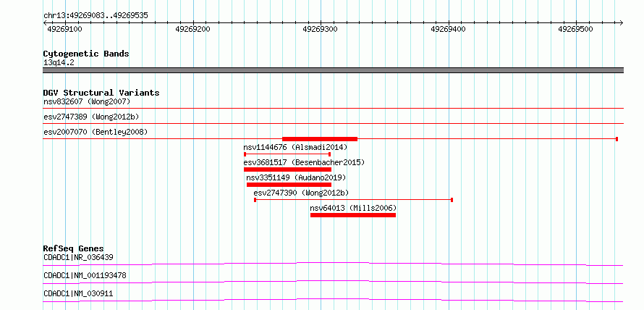Open gene CDADC1|NM_001193478

(85, 275)
